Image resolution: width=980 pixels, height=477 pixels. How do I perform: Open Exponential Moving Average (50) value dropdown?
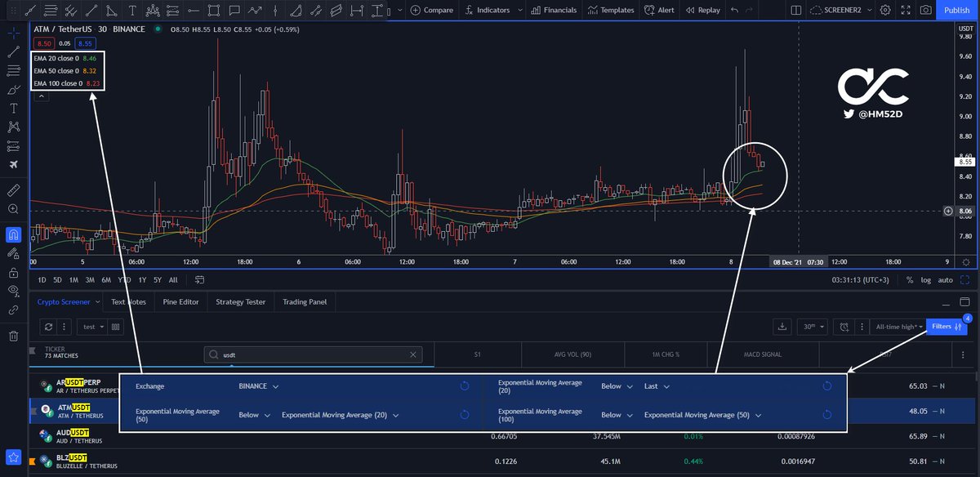(x=702, y=415)
